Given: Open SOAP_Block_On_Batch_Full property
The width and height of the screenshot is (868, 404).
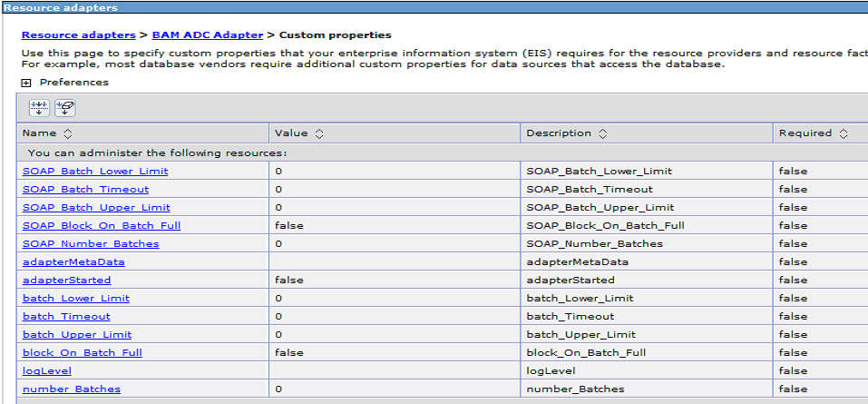Looking at the screenshot, I should [x=102, y=225].
